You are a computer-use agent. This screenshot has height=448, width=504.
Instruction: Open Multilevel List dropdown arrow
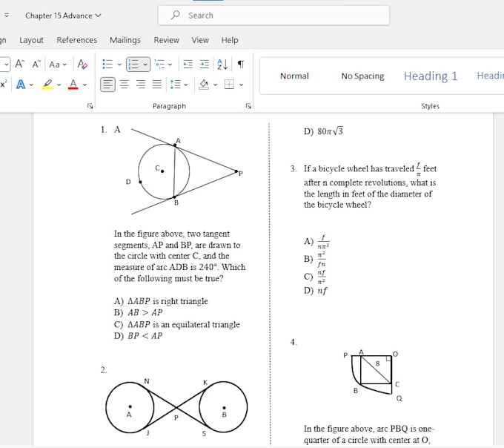(170, 65)
